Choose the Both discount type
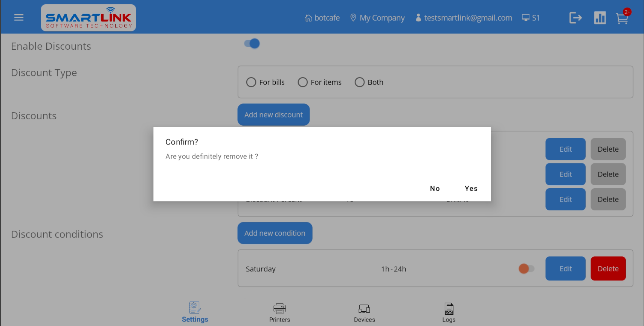This screenshot has height=326, width=644. tap(360, 82)
